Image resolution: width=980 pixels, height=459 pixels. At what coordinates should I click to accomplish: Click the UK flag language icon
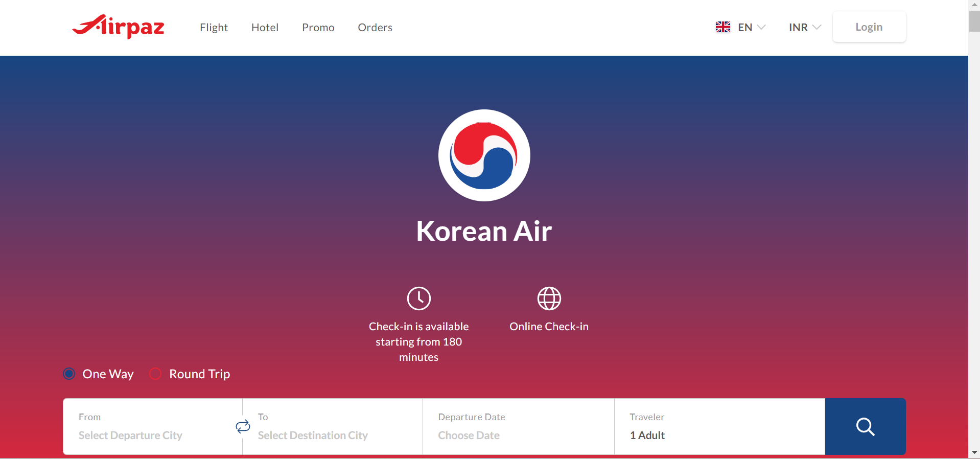tap(722, 27)
